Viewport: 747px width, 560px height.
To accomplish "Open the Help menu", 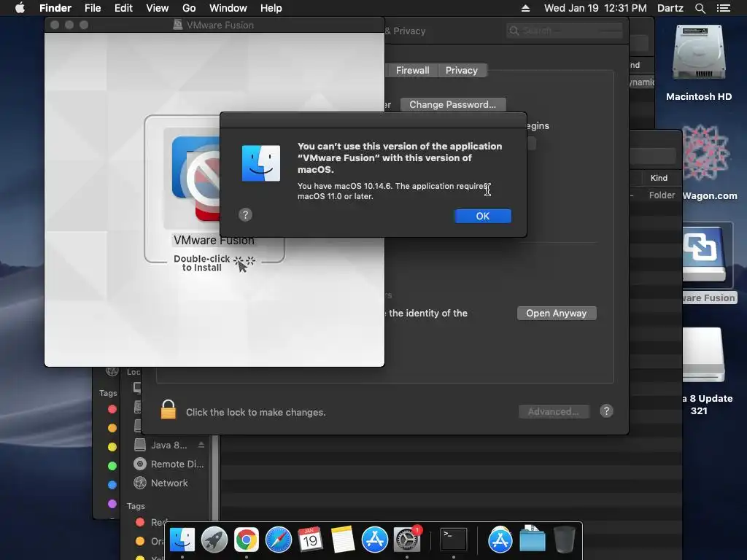I will click(x=271, y=8).
